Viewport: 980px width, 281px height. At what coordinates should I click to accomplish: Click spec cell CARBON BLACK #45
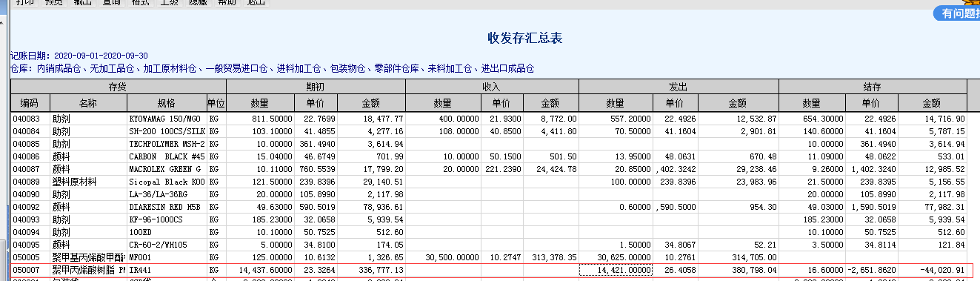167,157
